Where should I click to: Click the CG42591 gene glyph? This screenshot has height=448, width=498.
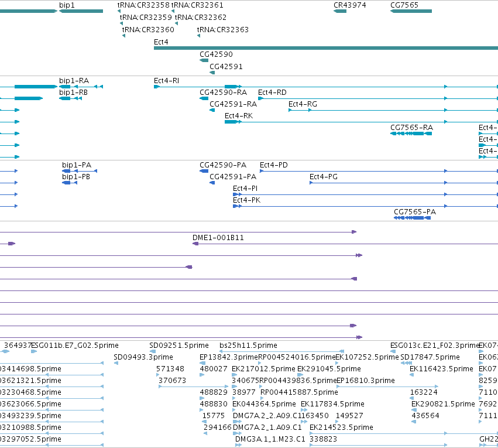212,73
